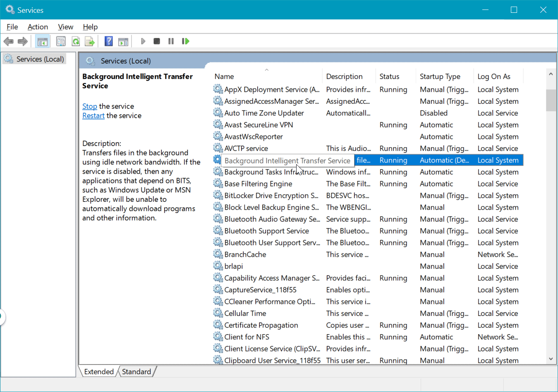Click the Forward navigation arrow
The image size is (558, 392).
[23, 41]
